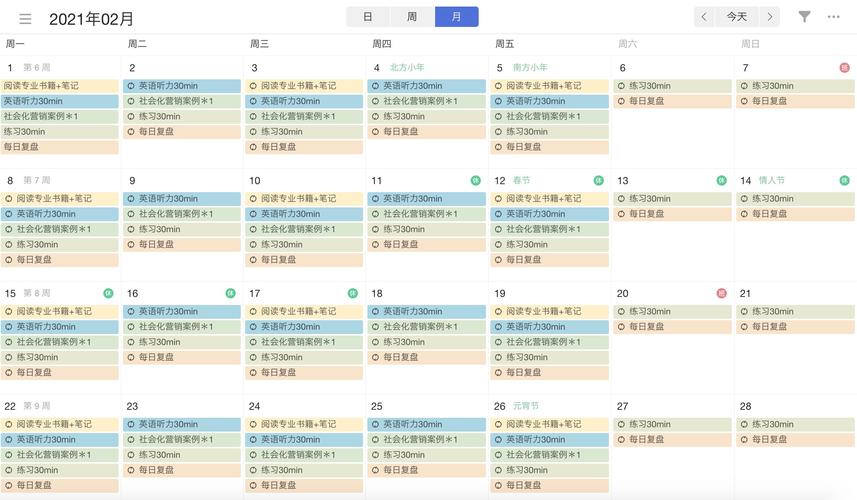857x500 pixels.
Task: Select date number 5 南方小年
Action: (522, 68)
